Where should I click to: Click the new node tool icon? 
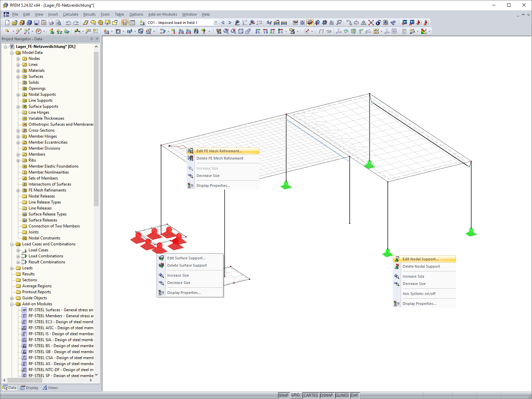tap(7, 31)
